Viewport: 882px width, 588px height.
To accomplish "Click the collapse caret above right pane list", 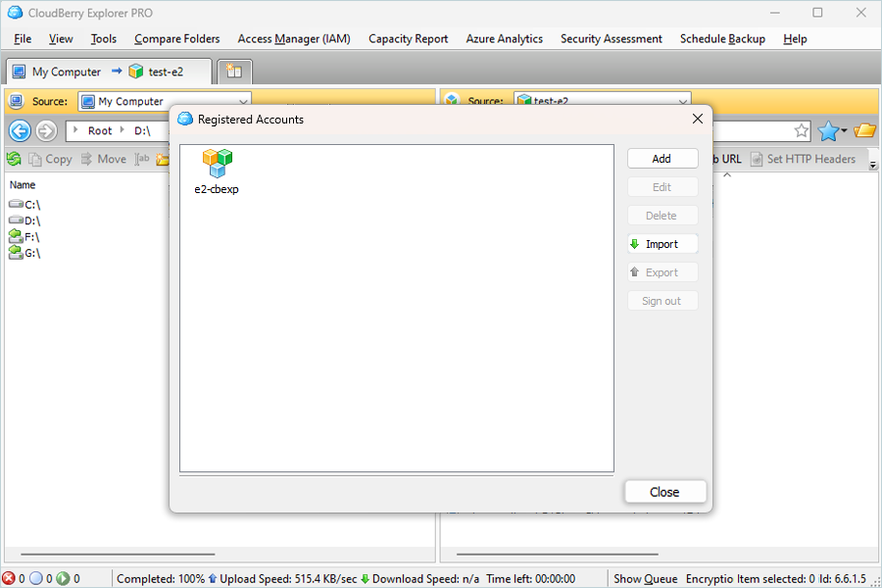I will pos(727,175).
